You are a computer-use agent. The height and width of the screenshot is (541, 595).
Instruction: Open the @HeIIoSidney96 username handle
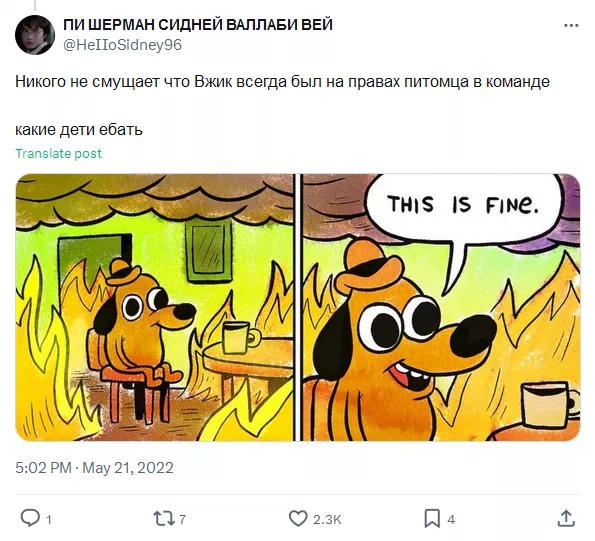(x=123, y=45)
